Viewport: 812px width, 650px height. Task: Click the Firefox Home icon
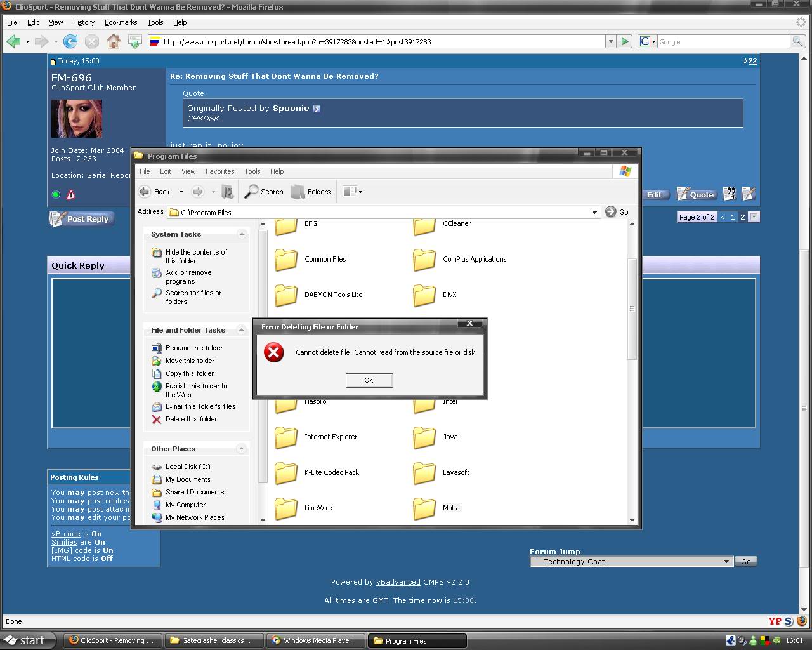point(114,42)
